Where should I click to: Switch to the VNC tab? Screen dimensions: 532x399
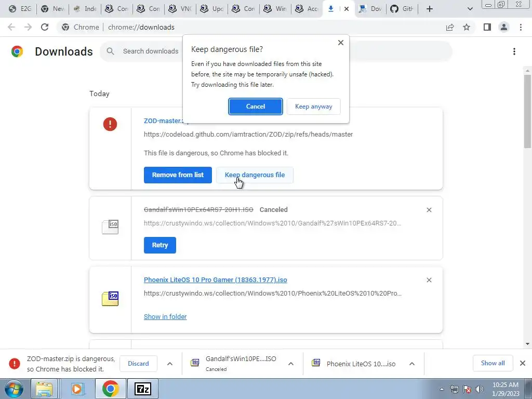[x=180, y=9]
